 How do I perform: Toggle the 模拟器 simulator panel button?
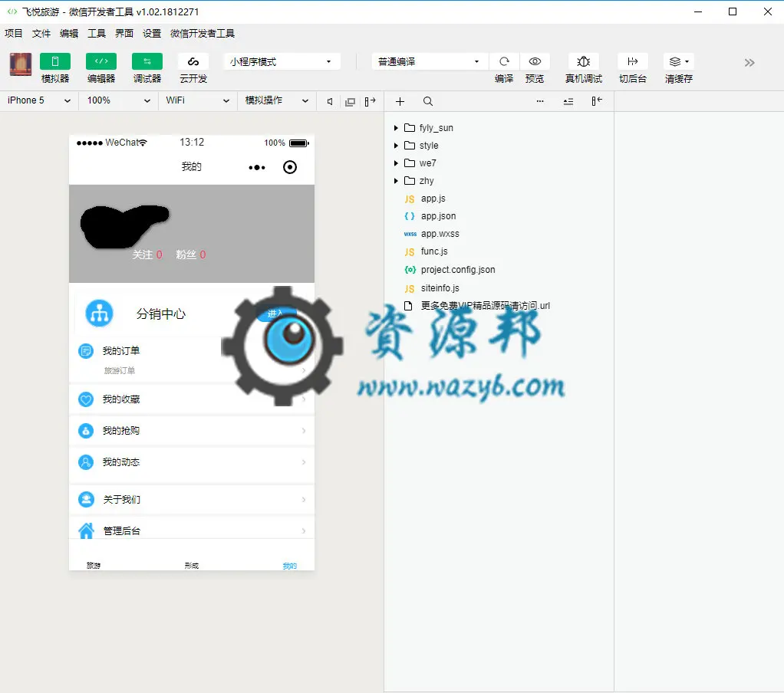55,61
